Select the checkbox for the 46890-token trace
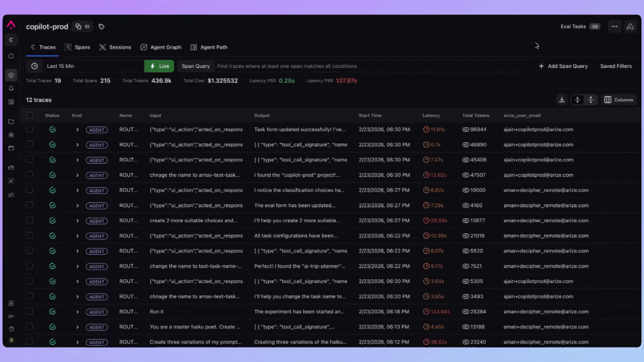This screenshot has width=644, height=362. 29,144
